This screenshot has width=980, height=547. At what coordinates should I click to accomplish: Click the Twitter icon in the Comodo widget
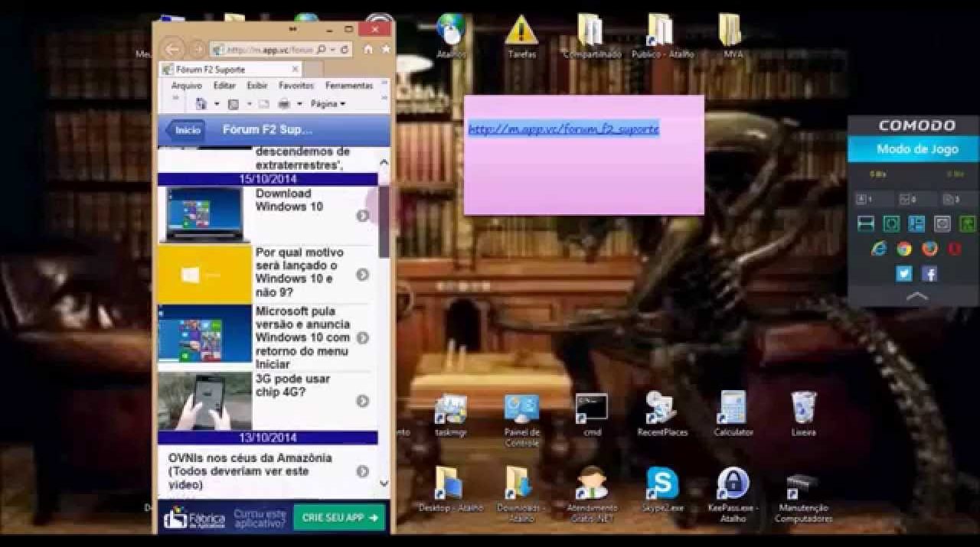click(904, 274)
